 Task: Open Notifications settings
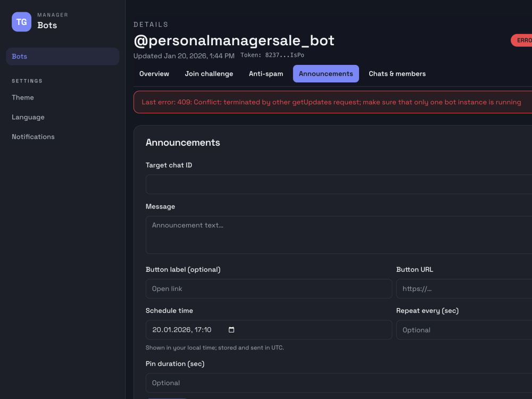33,137
